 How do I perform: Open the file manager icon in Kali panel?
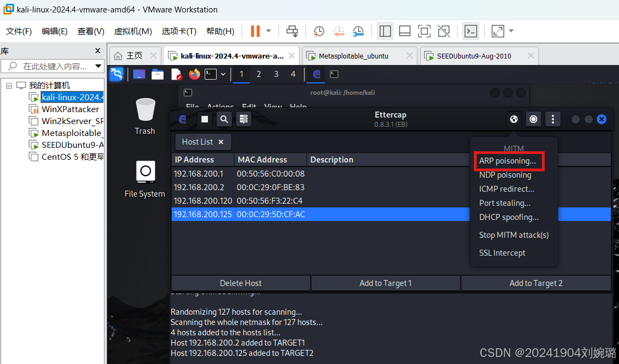point(158,74)
